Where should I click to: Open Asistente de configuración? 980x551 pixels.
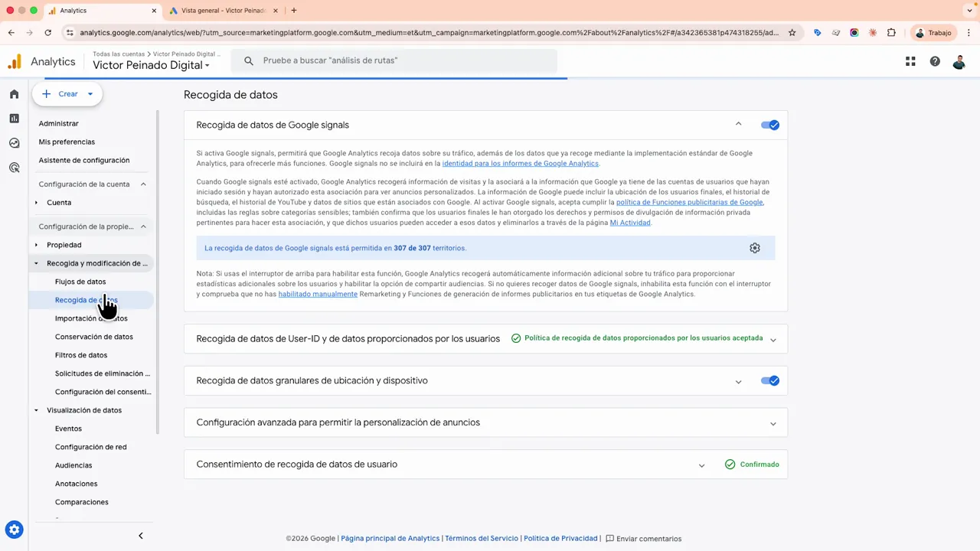[x=84, y=160]
